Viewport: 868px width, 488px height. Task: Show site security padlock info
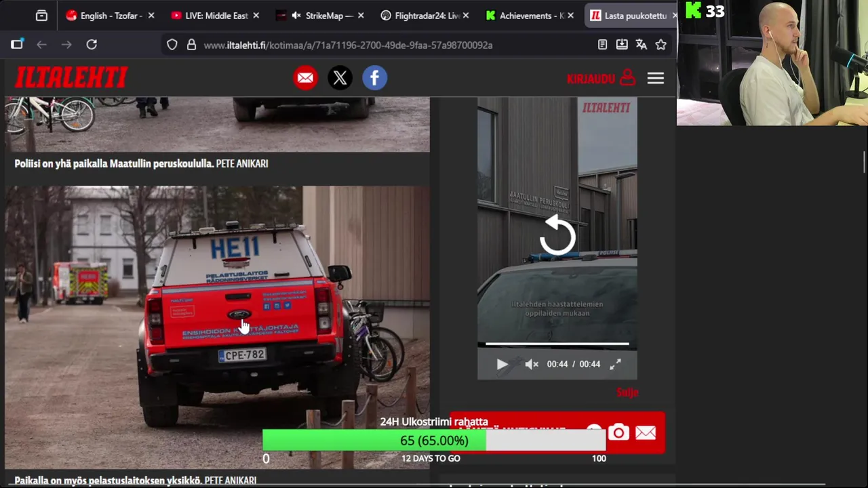tap(191, 45)
